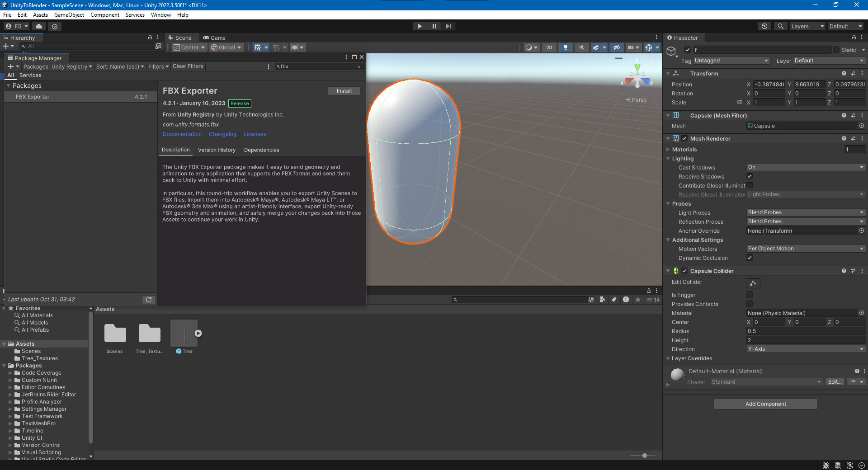Toggle GameObject active checkbox
Screen dimensions: 868x470
688,50
